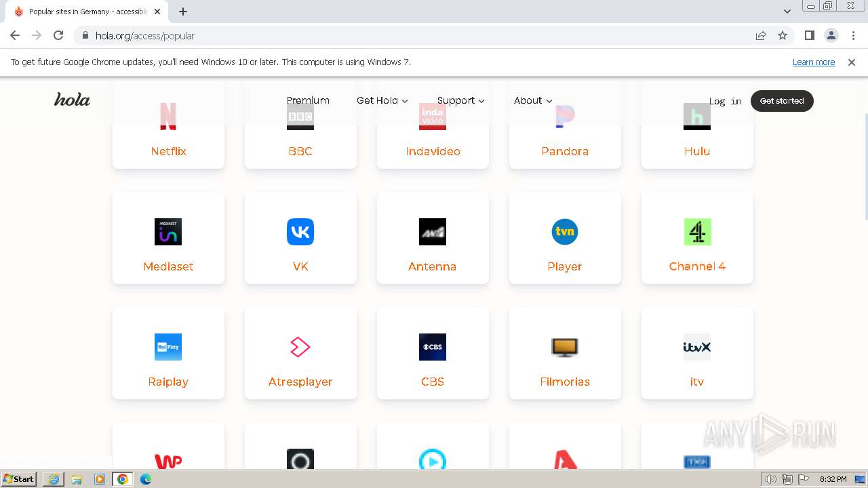Click the Log in link
The height and width of the screenshot is (488, 868).
point(725,101)
